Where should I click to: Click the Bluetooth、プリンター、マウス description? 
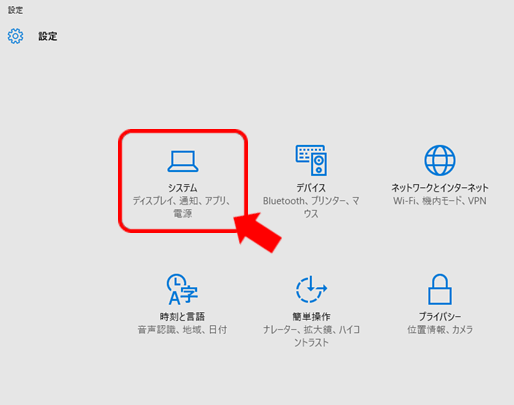[311, 207]
